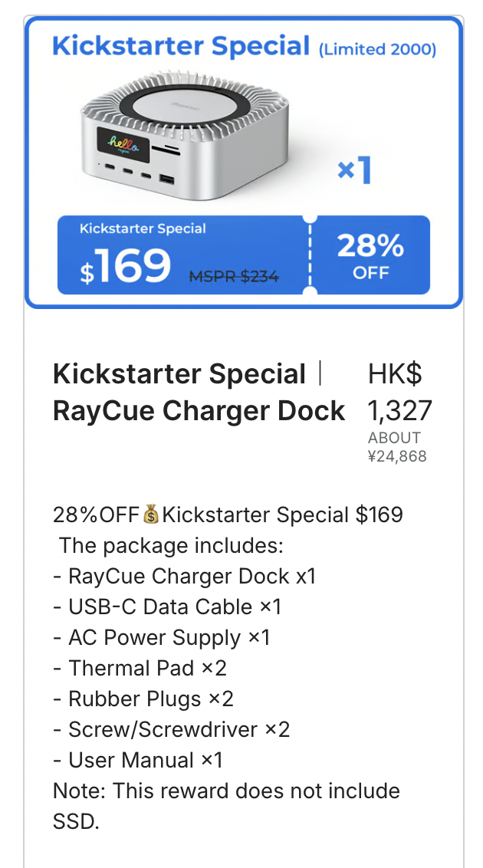Click the 28% OFF coupon badge

click(x=371, y=255)
